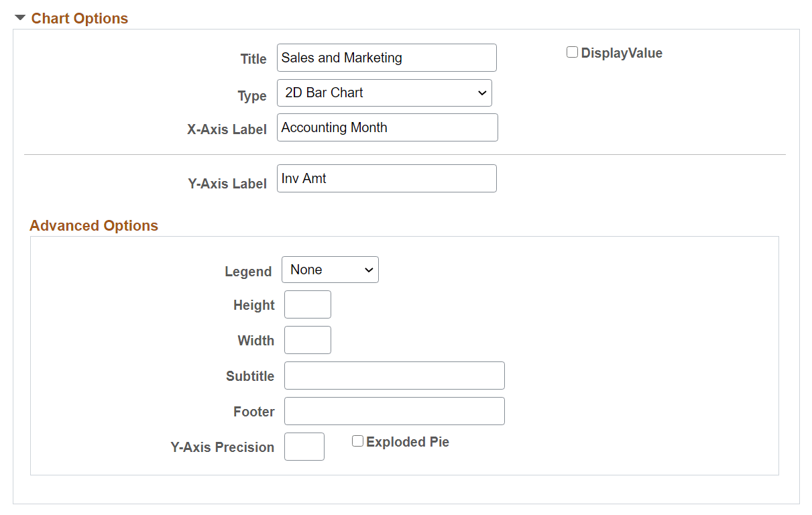Click the Type dropdown arrow chevron

coord(482,93)
